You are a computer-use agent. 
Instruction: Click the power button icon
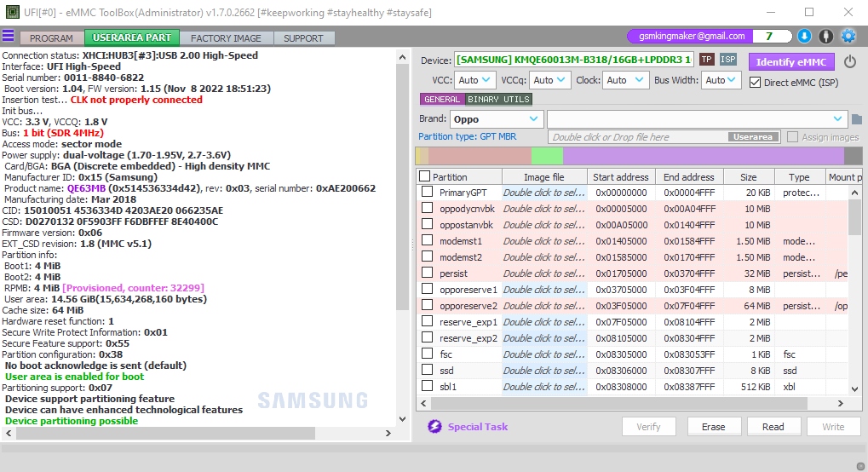point(850,61)
